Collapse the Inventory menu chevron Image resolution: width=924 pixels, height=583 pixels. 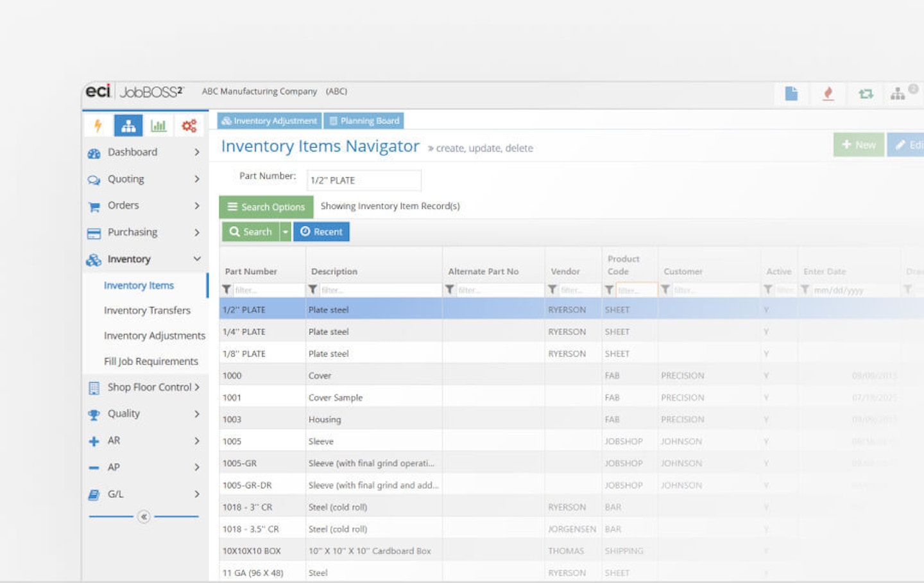tap(197, 259)
